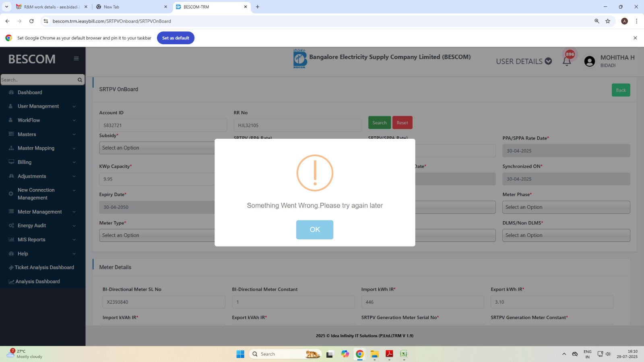Expand the Billing sidebar menu
The width and height of the screenshot is (644, 362).
[25, 162]
